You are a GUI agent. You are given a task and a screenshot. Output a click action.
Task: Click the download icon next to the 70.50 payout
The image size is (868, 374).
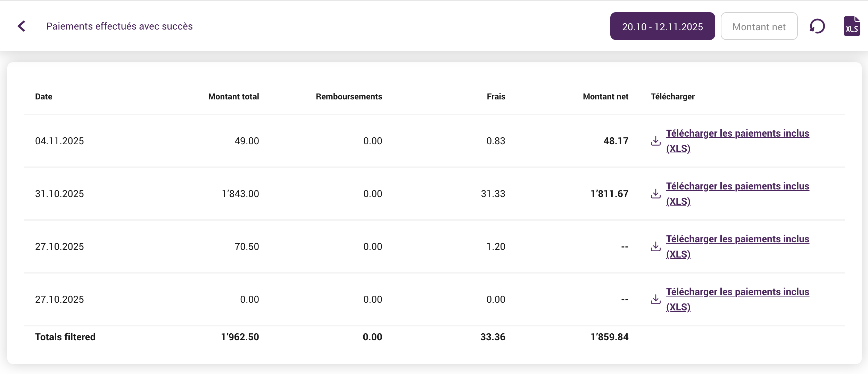point(656,246)
